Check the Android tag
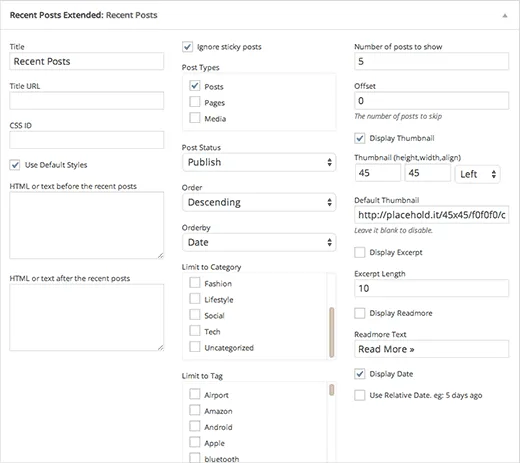Viewport: 520px width, 463px height. pyautogui.click(x=195, y=426)
